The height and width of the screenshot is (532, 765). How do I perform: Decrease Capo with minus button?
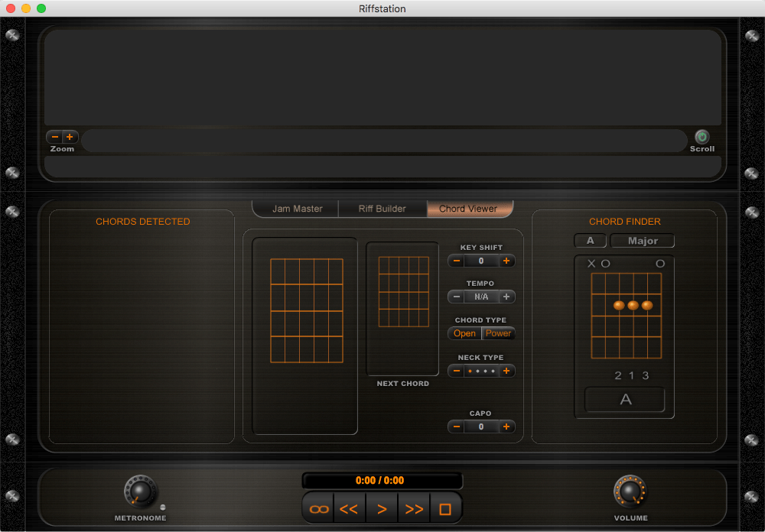457,427
